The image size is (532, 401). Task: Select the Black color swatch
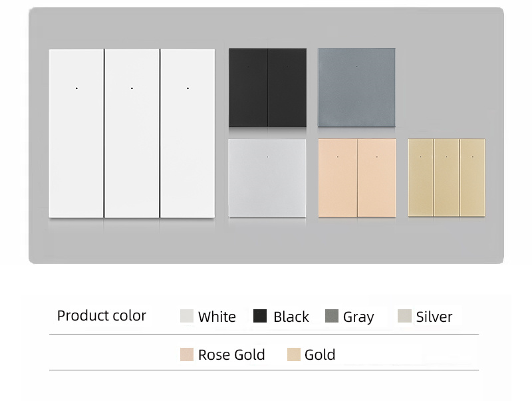[260, 316]
